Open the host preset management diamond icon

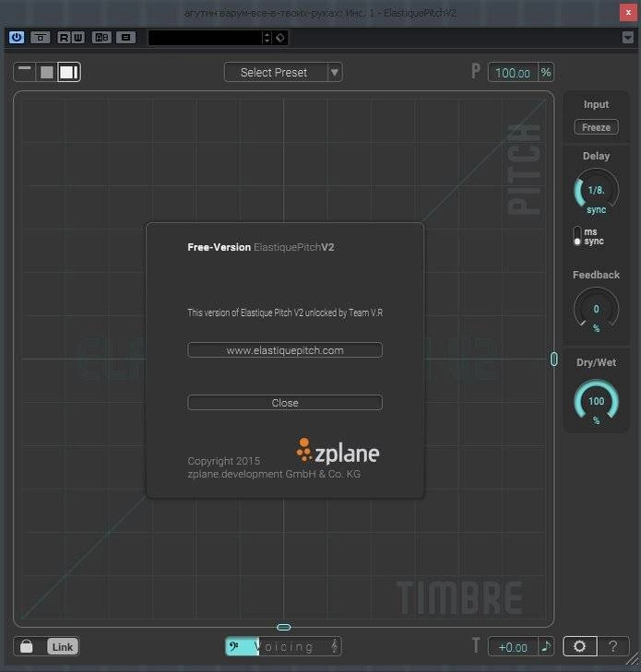pyautogui.click(x=280, y=38)
